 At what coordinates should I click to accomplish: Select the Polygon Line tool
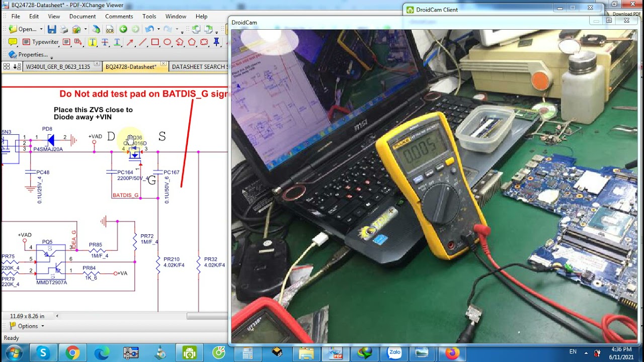pyautogui.click(x=180, y=42)
